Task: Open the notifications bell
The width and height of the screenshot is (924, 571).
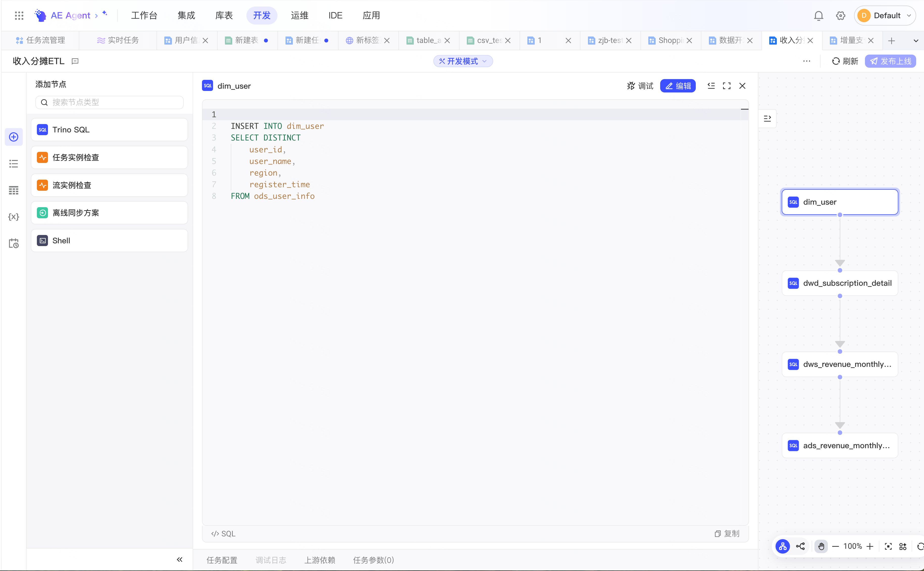Action: pos(818,16)
